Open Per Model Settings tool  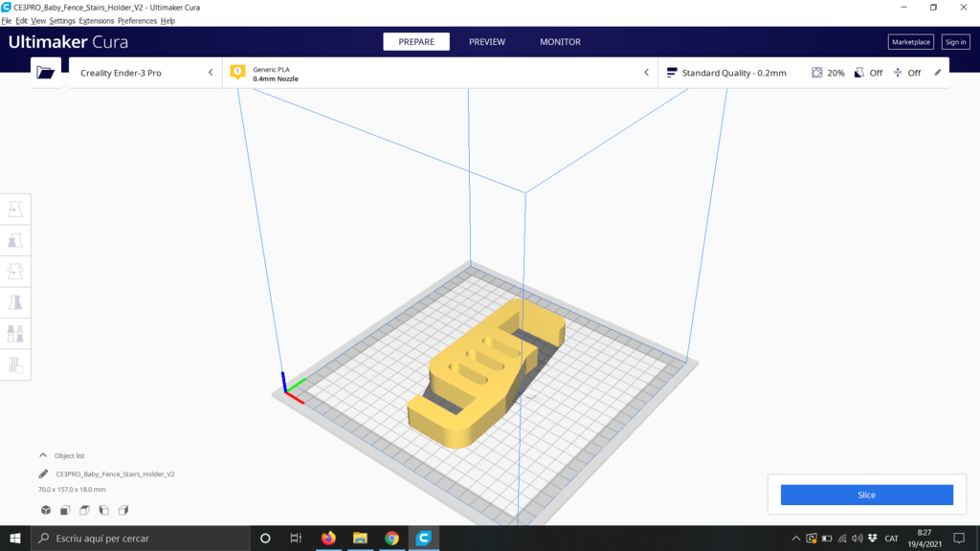[15, 334]
